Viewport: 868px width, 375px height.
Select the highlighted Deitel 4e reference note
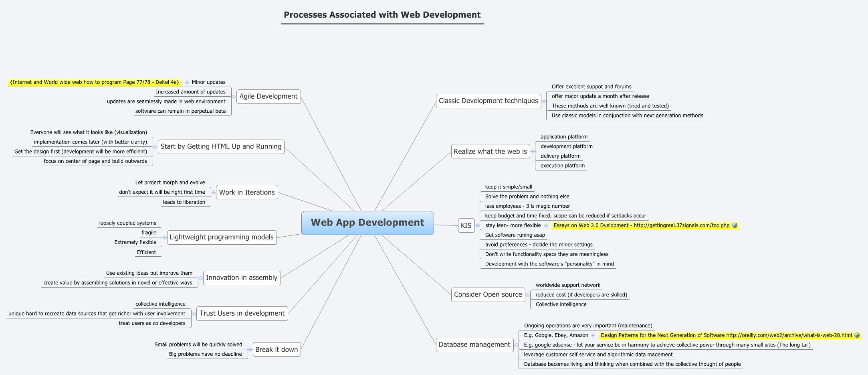94,82
